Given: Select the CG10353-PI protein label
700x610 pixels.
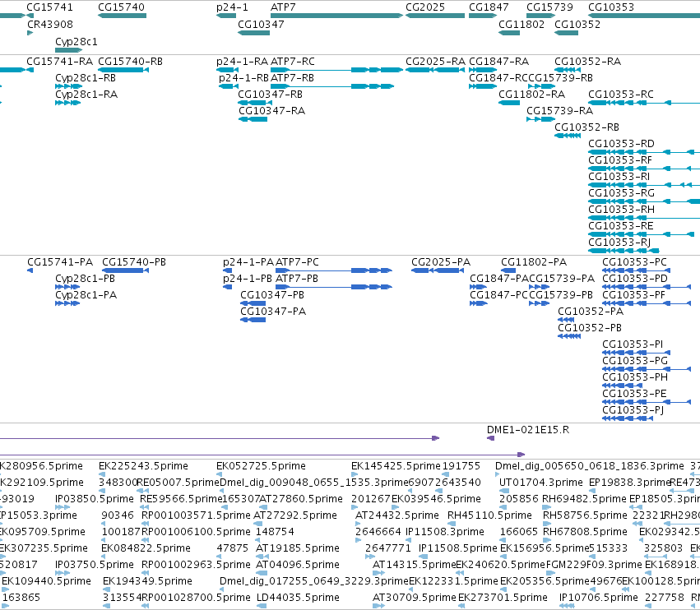Looking at the screenshot, I should click(633, 344).
